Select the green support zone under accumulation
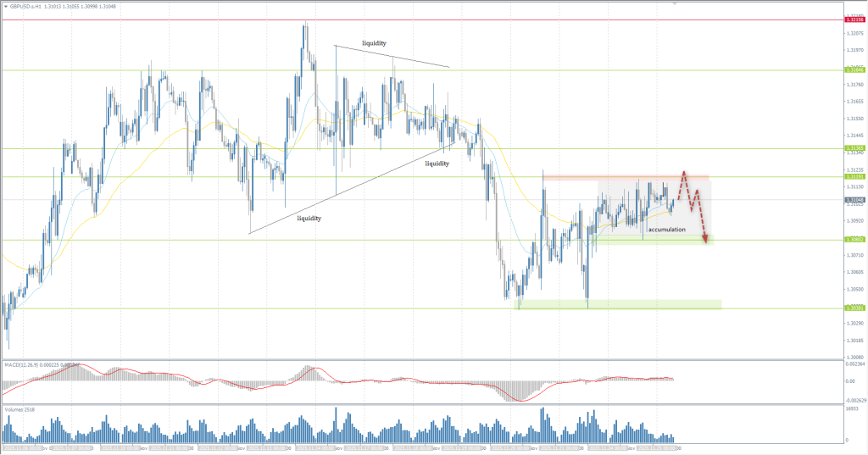 (653, 241)
